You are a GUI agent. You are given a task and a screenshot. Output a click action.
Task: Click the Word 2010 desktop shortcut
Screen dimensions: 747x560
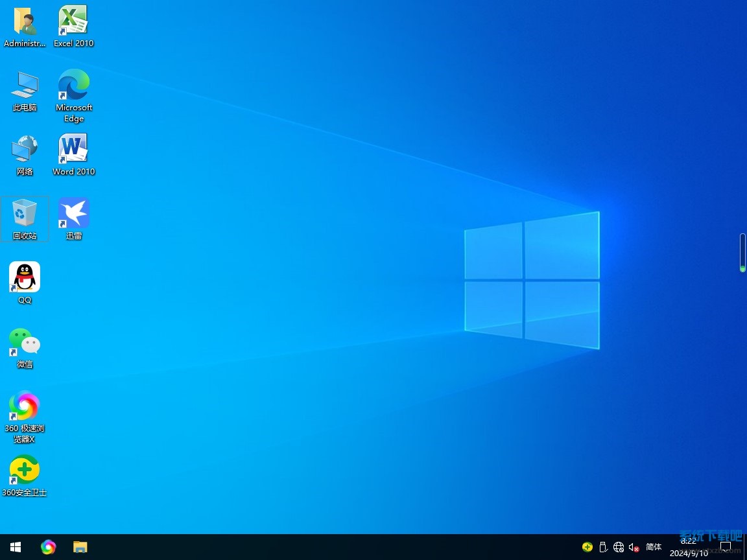[73, 149]
